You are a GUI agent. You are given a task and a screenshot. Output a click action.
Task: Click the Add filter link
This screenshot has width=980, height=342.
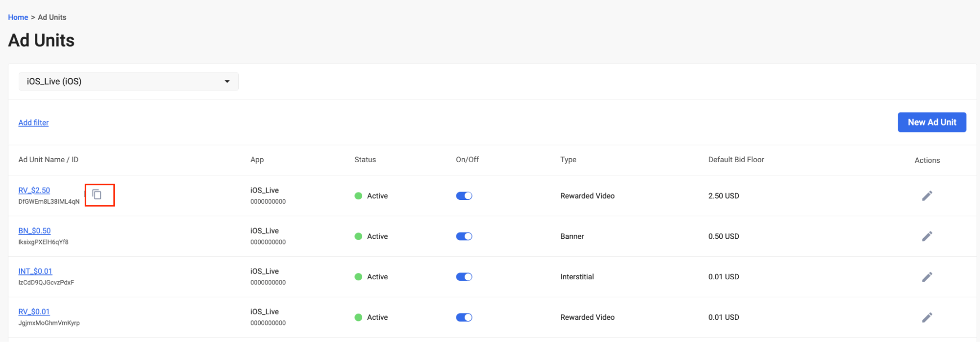tap(33, 122)
